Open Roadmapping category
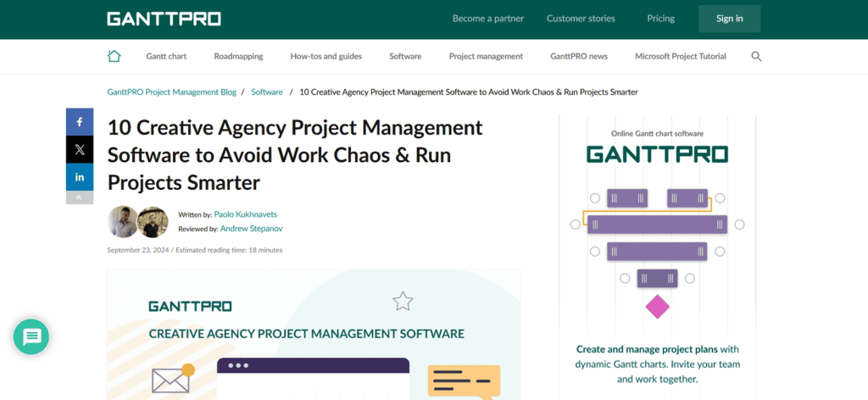 (238, 56)
